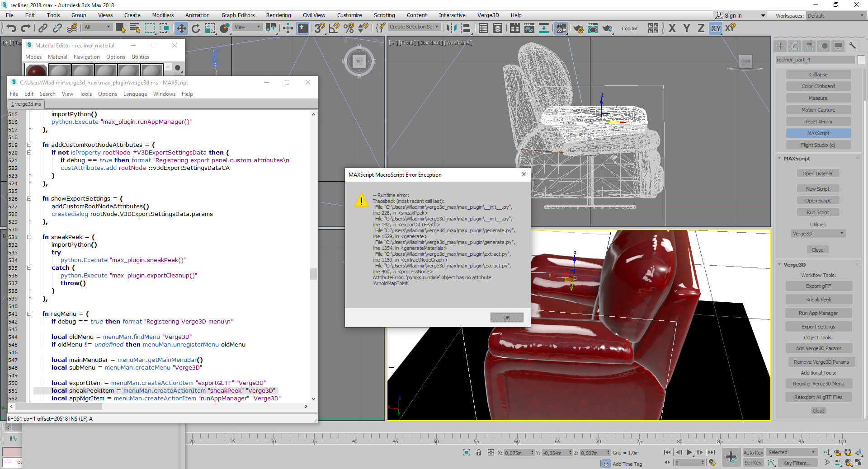This screenshot has height=469, width=868.
Task: Open Render Setup teapot icon
Action: pyautogui.click(x=578, y=28)
